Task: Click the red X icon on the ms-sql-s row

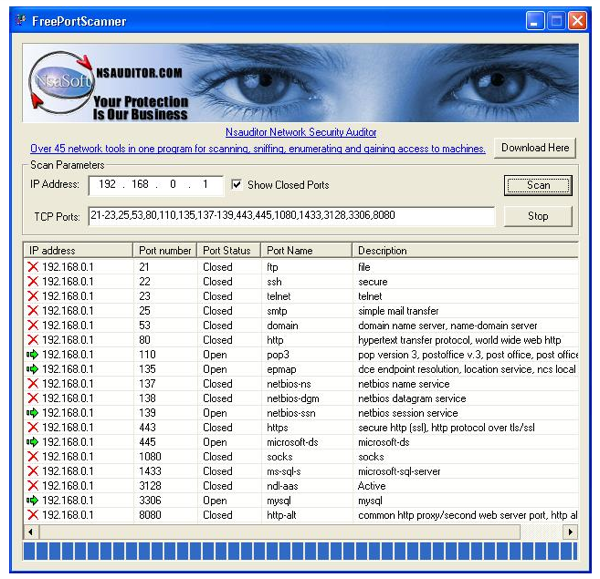Action: coord(33,471)
